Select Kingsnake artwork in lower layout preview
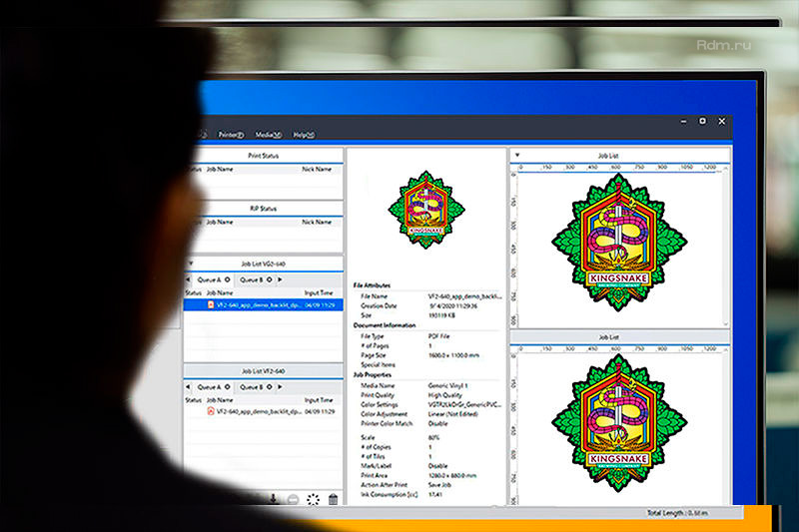Viewport: 799px width, 532px height. pos(619,424)
